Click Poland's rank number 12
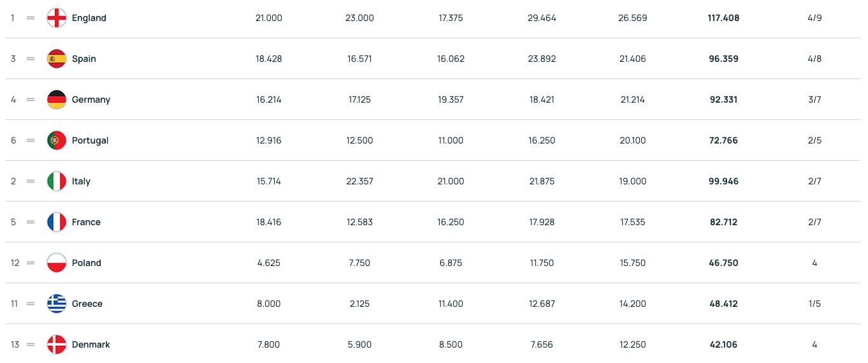 (15, 263)
